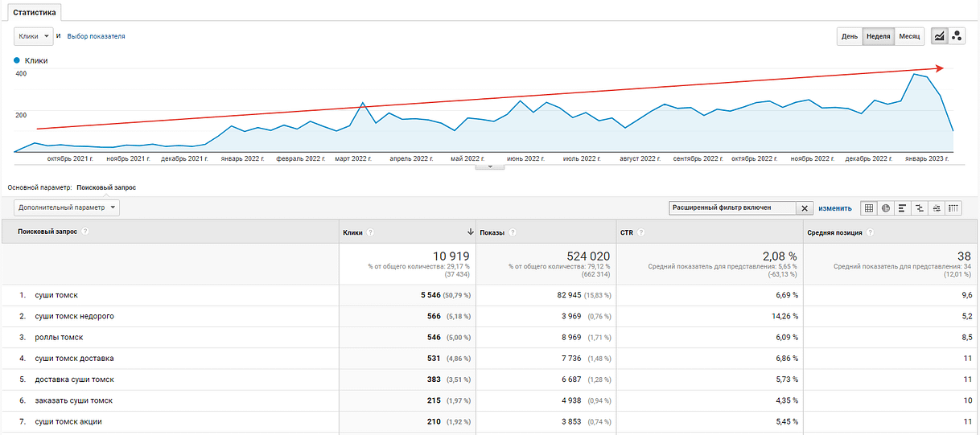
Task: Open the Статистика tab
Action: click(x=34, y=13)
